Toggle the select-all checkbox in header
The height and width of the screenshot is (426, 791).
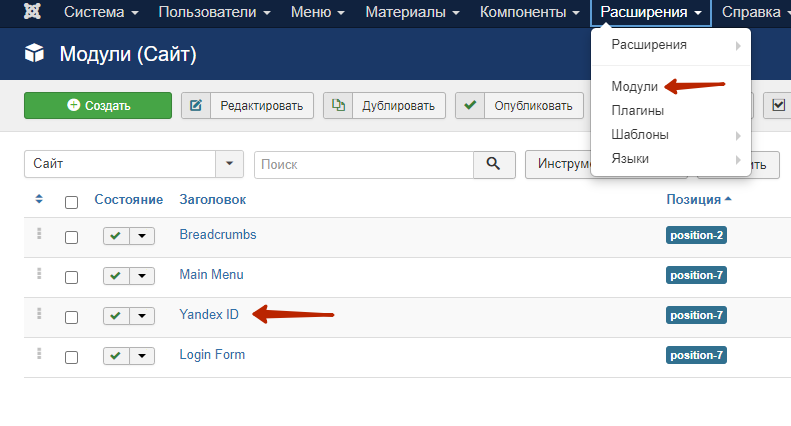71,202
